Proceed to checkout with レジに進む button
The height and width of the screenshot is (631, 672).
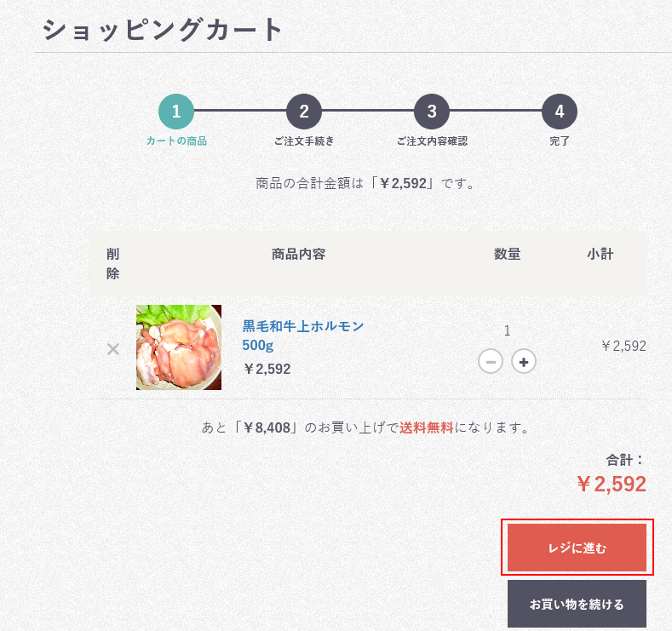click(x=577, y=548)
